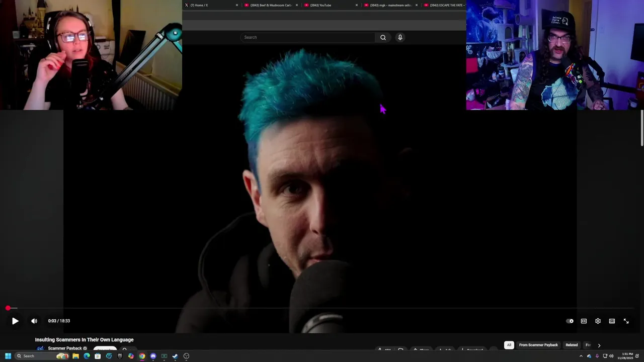The width and height of the screenshot is (644, 362).
Task: Open Microsoft Store from taskbar
Action: click(98, 356)
